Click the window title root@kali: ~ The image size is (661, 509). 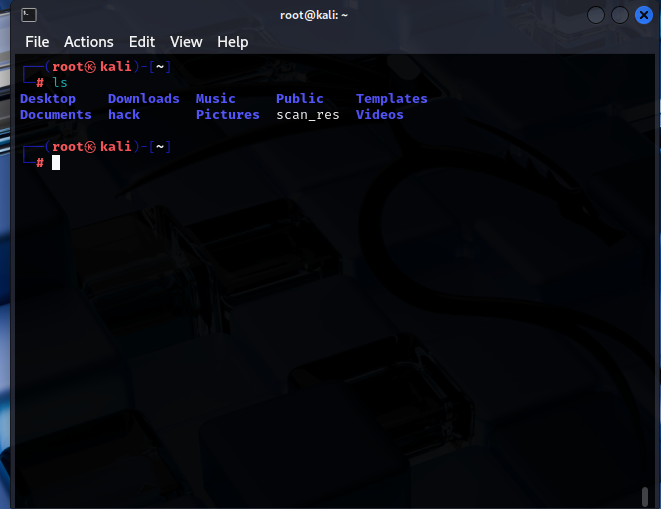pos(314,16)
